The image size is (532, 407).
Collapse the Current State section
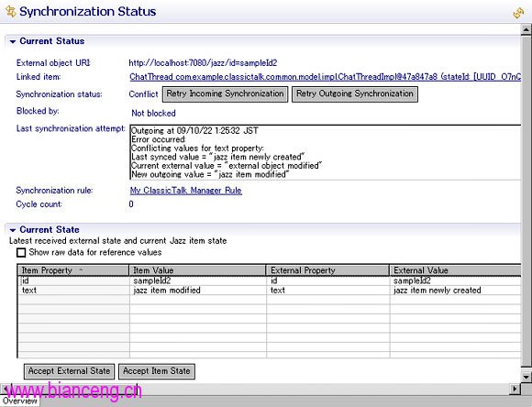click(x=13, y=230)
